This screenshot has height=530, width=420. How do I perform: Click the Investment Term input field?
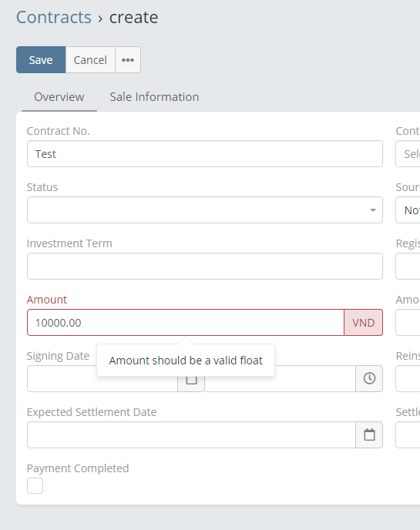(205, 267)
